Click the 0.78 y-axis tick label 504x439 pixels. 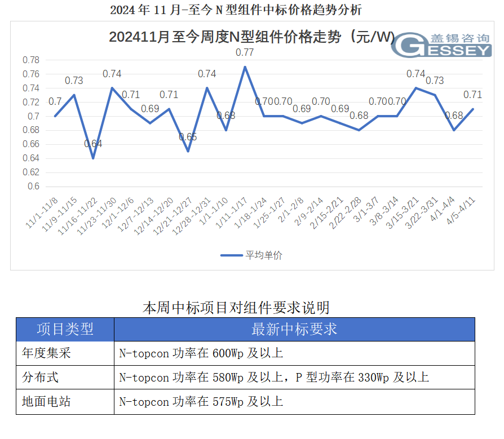[x=30, y=60]
